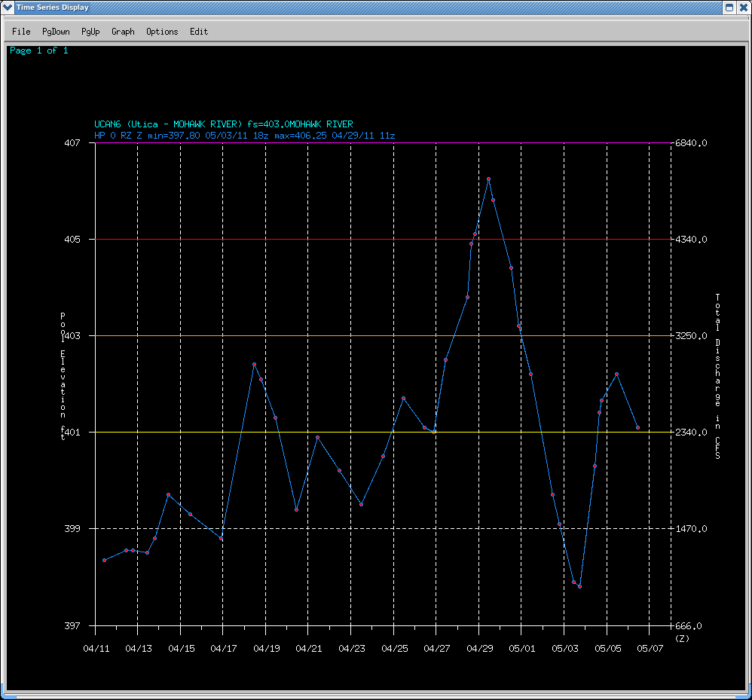Click the 403 label on the left axis
The image size is (752, 700).
(72, 335)
